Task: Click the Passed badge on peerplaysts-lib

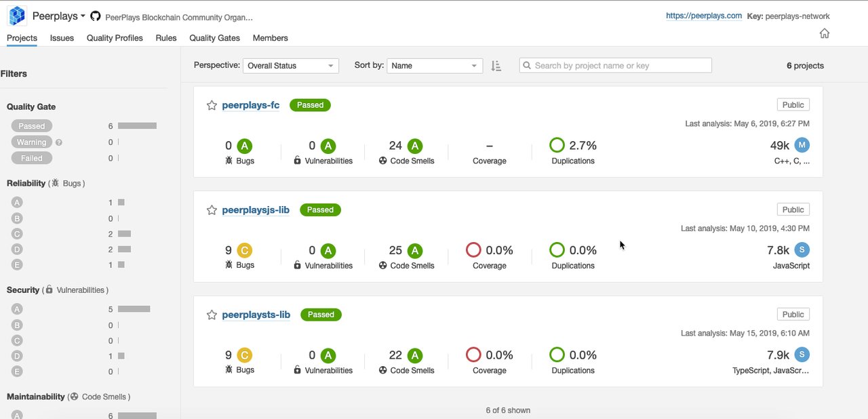Action: [x=321, y=315]
